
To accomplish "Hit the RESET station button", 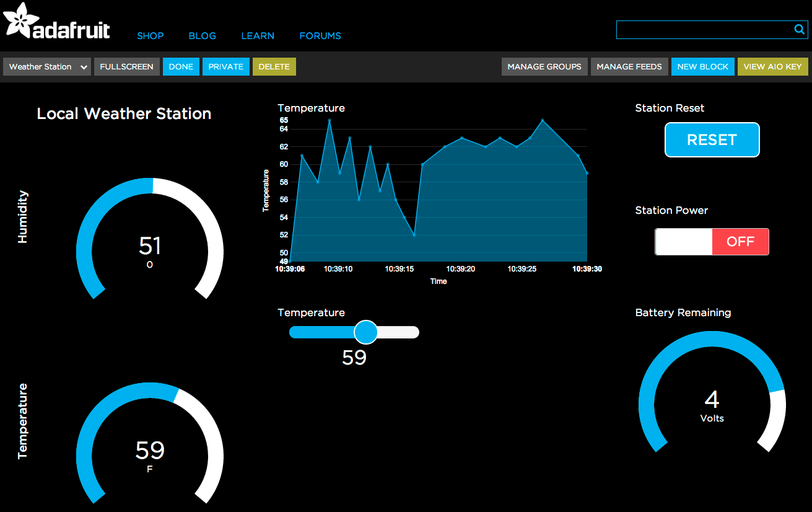I will point(712,139).
